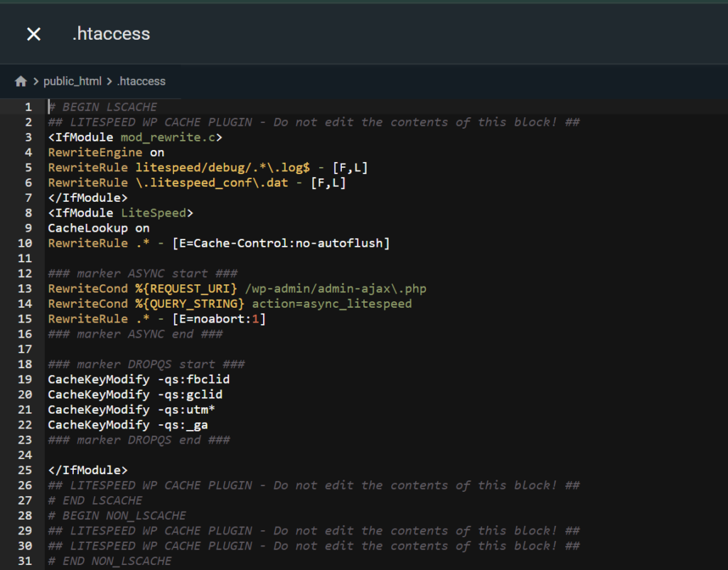Click the litespeed/debug RewriteRule line

point(208,168)
